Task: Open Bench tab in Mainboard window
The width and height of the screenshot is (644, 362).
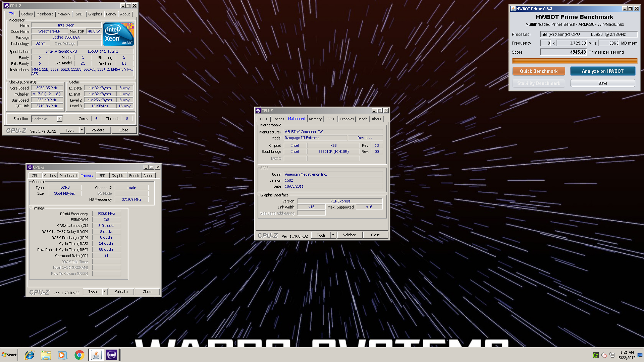Action: pyautogui.click(x=362, y=119)
